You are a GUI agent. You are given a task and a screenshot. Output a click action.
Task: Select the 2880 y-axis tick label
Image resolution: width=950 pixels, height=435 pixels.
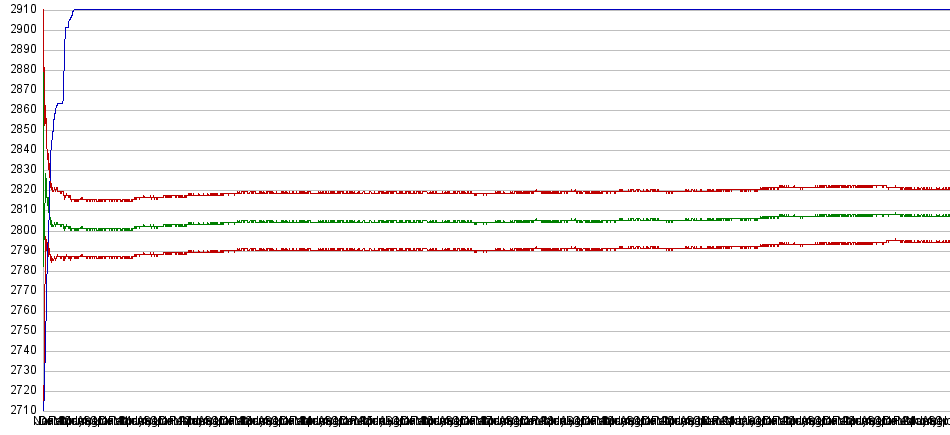pyautogui.click(x=20, y=69)
